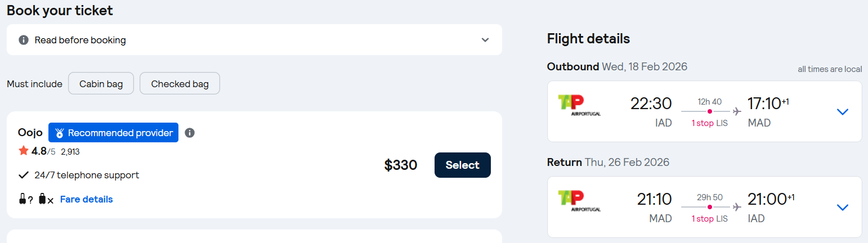This screenshot has width=868, height=243.
Task: Click the TAP Air Portugal logo on return flight
Action: (579, 201)
